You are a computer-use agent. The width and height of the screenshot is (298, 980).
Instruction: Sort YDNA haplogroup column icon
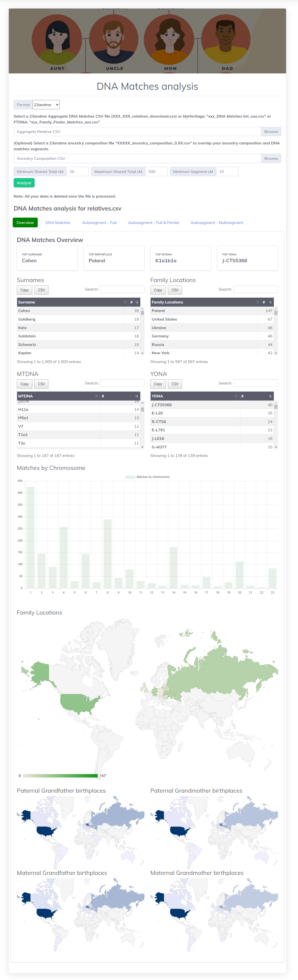[236, 396]
